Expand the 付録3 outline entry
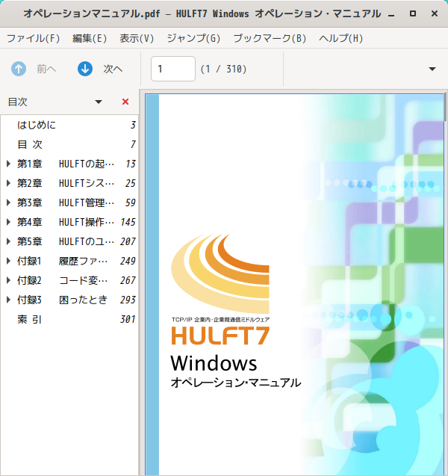The width and height of the screenshot is (448, 476). point(8,300)
